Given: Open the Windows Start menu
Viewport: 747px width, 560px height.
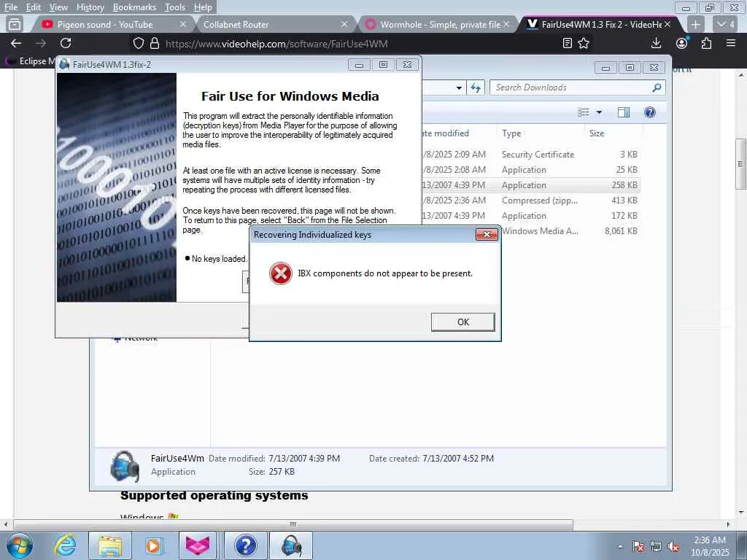Looking at the screenshot, I should click(x=19, y=545).
